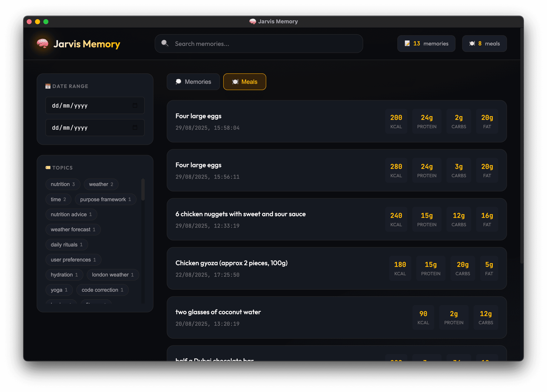Screen dimensions: 547x392
Task: Click the Search memories input field
Action: click(x=258, y=44)
